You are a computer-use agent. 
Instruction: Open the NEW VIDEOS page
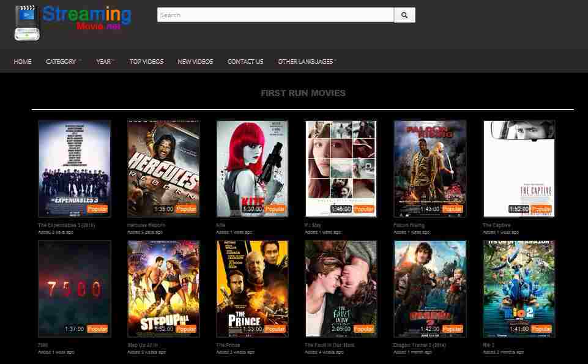195,61
